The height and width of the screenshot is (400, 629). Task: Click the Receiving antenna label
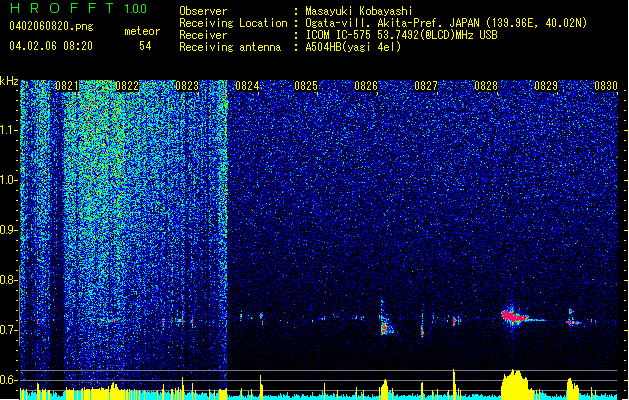pyautogui.click(x=230, y=47)
